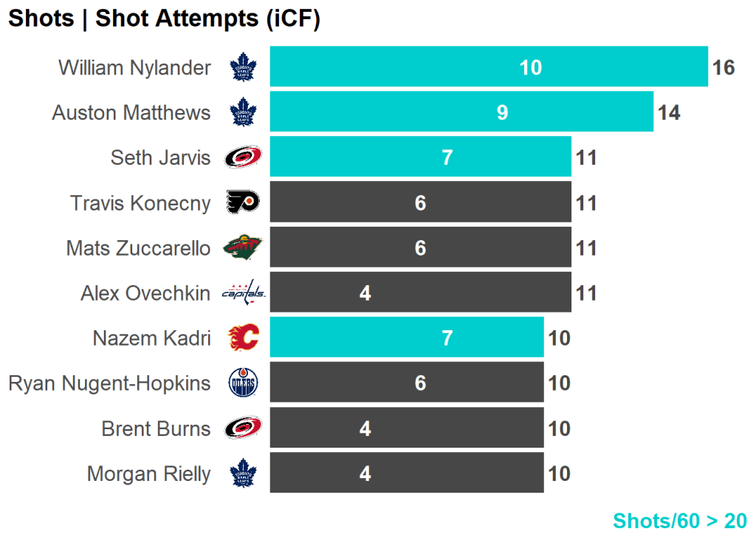
Task: Click the Ryan Nugent-Hopkins player name
Action: pyautogui.click(x=109, y=383)
